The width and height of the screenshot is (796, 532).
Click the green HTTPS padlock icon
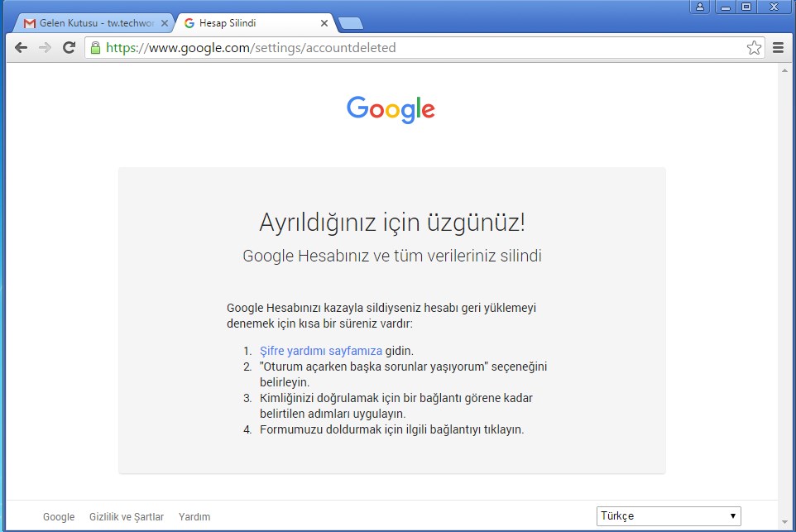click(x=96, y=48)
